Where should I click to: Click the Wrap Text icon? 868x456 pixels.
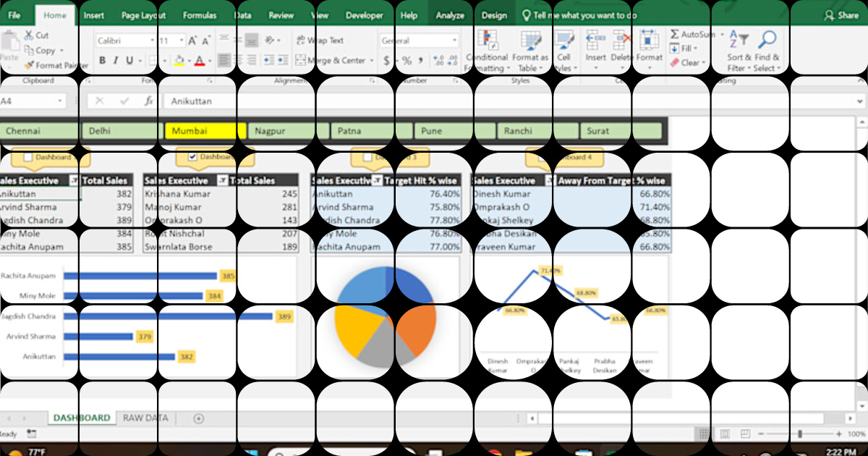coord(301,41)
